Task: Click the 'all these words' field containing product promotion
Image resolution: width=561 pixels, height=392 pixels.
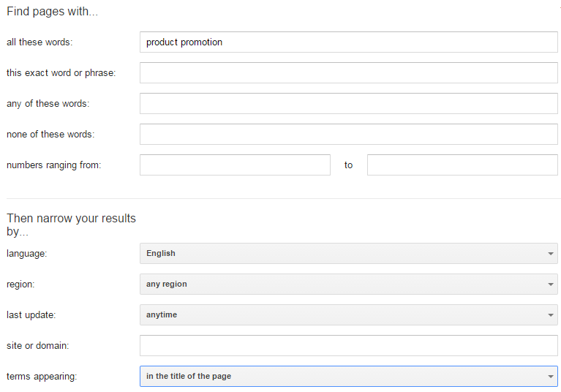Action: click(348, 42)
